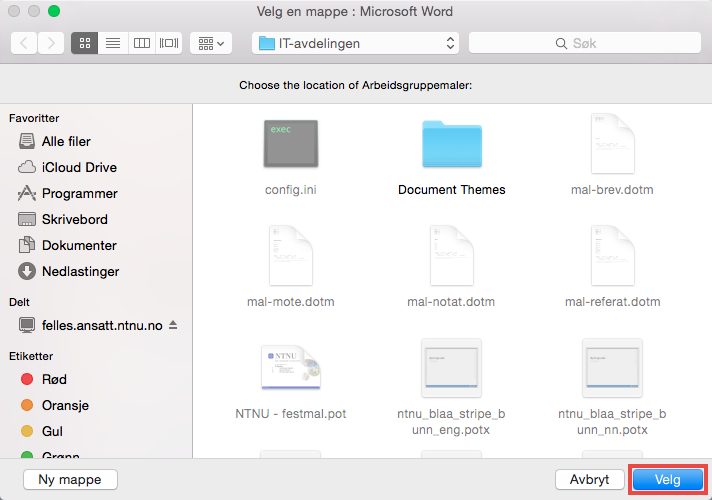Eject felles.ansatt.ntnu.no server
712x500 pixels.
pyautogui.click(x=173, y=325)
